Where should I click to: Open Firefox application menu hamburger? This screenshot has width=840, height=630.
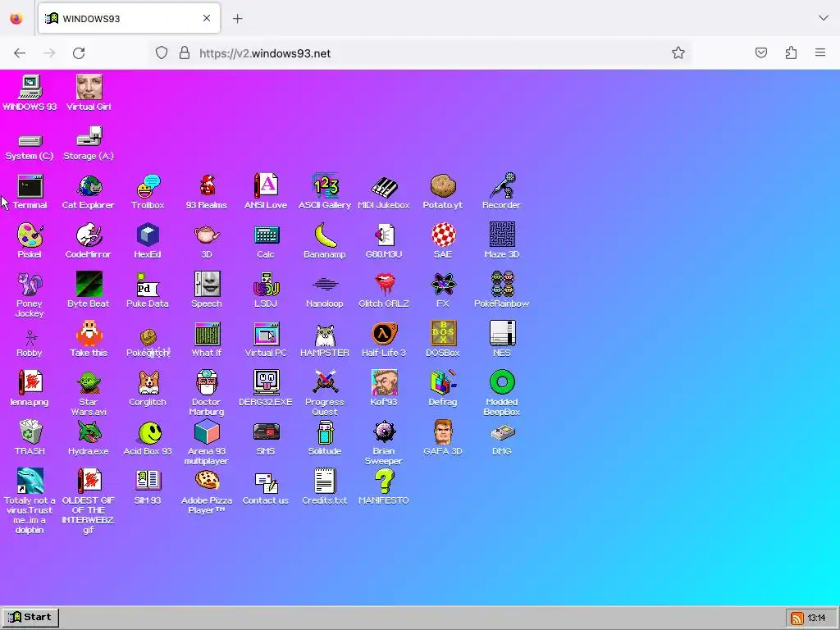(820, 52)
